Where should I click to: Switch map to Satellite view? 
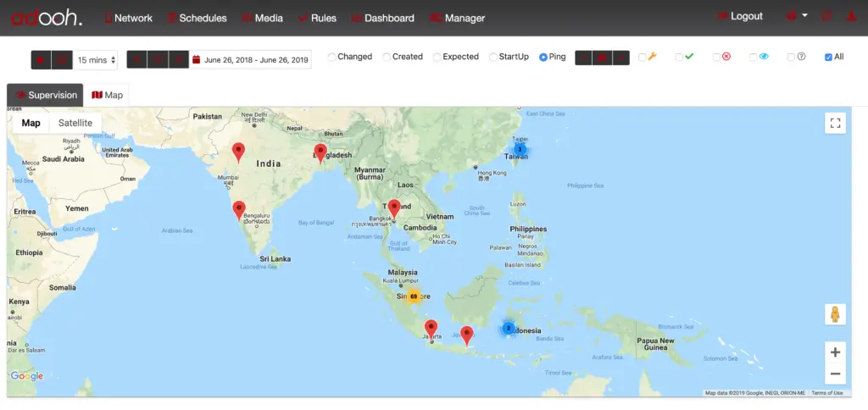point(75,123)
